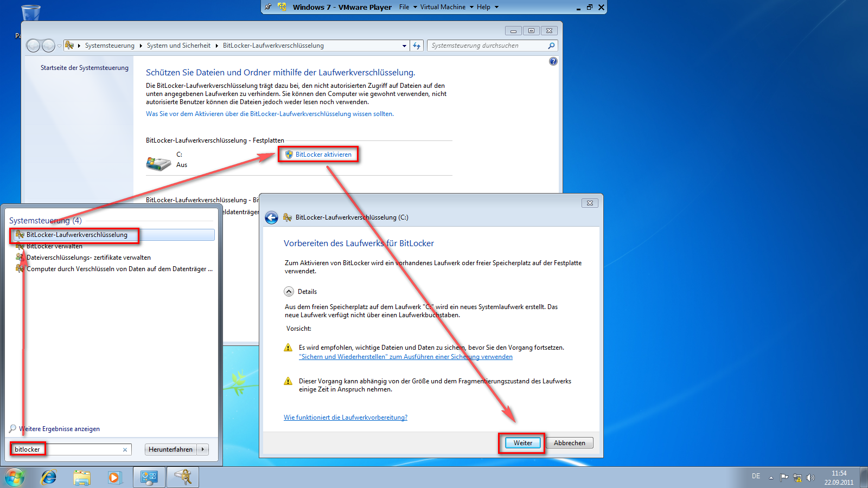Close the BitLocker wizard dialog
The image size is (868, 488).
[590, 203]
